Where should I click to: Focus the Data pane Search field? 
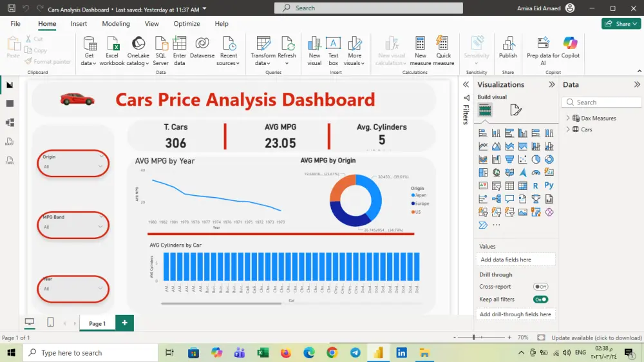coord(601,102)
